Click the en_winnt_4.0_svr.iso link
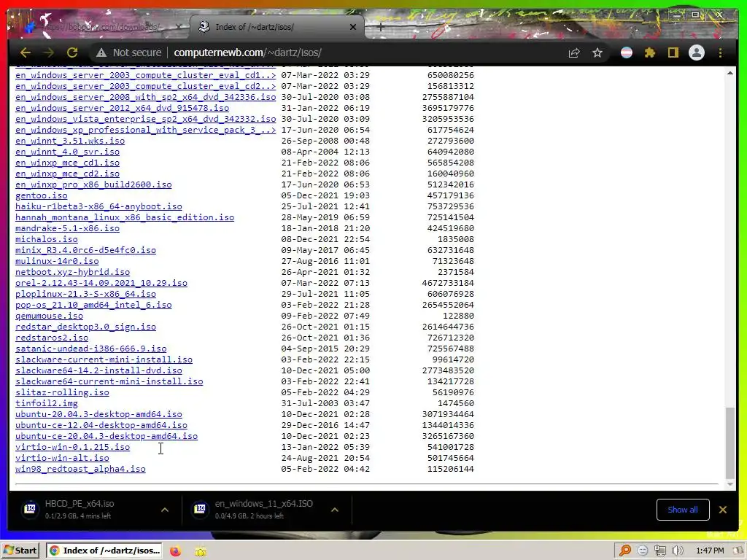The width and height of the screenshot is (747, 560). pos(67,152)
